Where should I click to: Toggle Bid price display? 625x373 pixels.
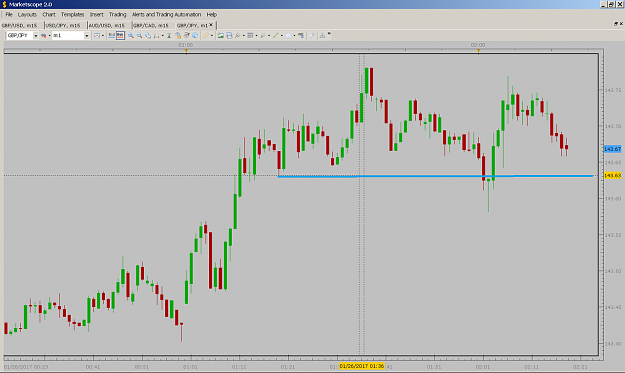(112, 35)
